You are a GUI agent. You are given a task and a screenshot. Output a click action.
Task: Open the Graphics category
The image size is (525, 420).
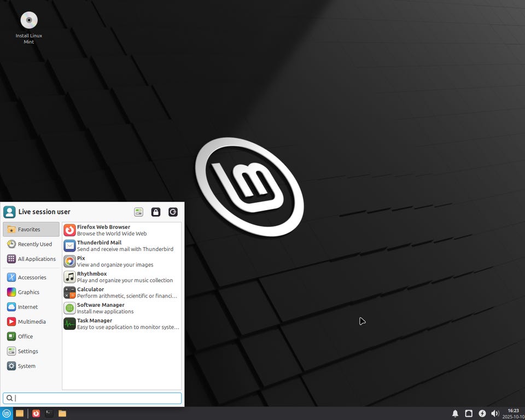pyautogui.click(x=31, y=292)
